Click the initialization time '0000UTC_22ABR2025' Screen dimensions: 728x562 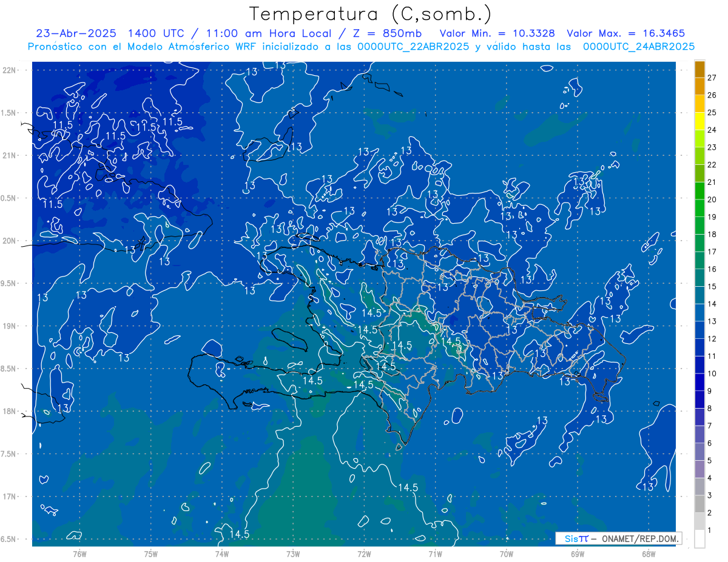(414, 46)
